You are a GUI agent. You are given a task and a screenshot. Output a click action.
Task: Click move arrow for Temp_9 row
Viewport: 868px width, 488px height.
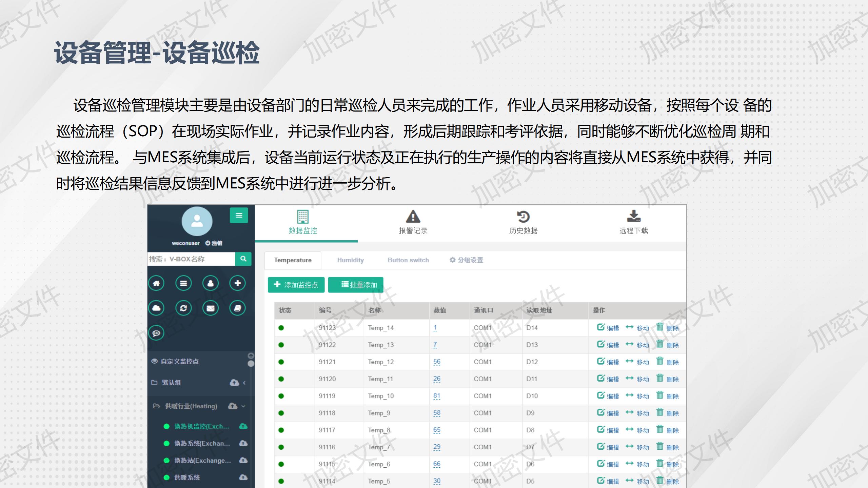coord(629,412)
